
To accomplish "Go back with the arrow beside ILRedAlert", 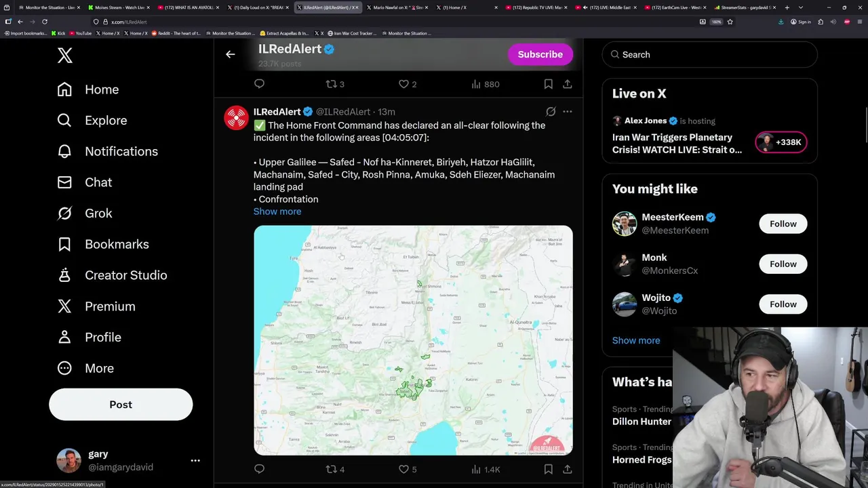I will [231, 54].
